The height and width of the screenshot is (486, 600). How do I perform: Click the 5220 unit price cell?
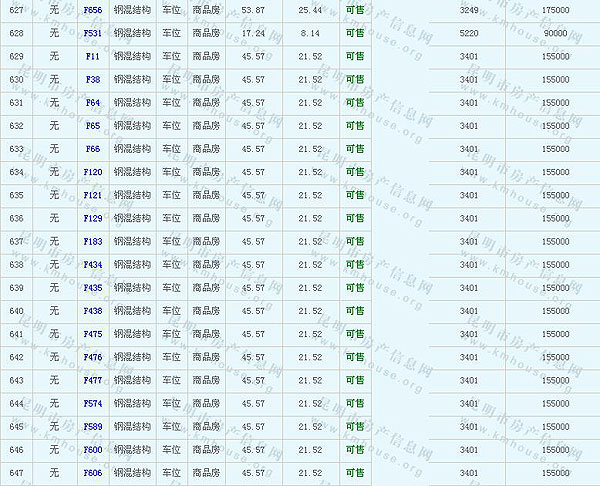pos(469,33)
